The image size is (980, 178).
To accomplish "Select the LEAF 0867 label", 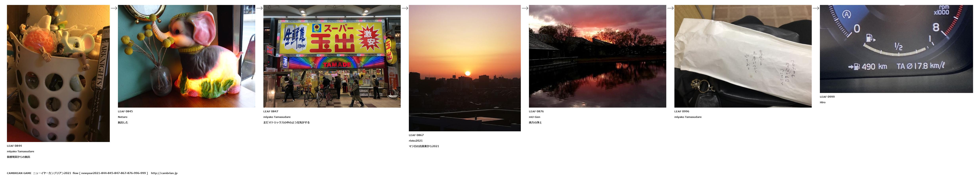I will [416, 135].
